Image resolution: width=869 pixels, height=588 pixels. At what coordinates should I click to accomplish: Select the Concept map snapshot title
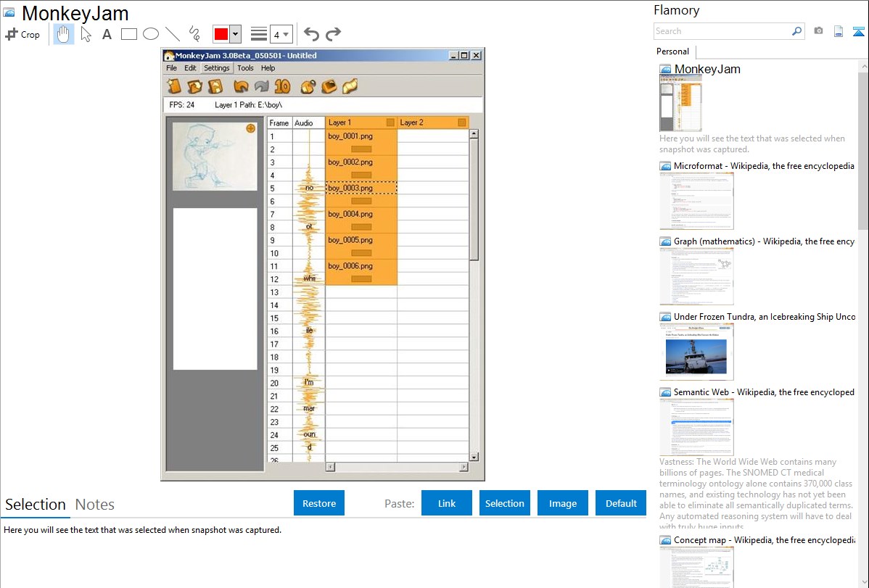pos(765,540)
